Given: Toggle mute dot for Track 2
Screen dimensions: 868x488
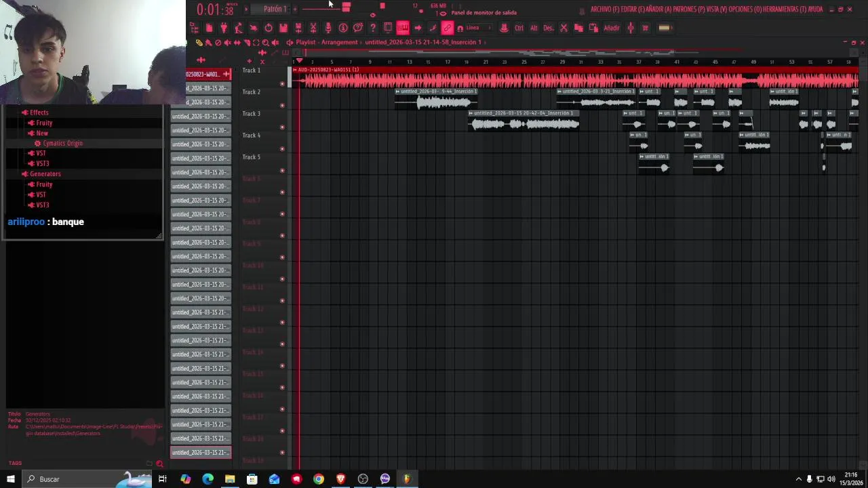Looking at the screenshot, I should tap(282, 106).
